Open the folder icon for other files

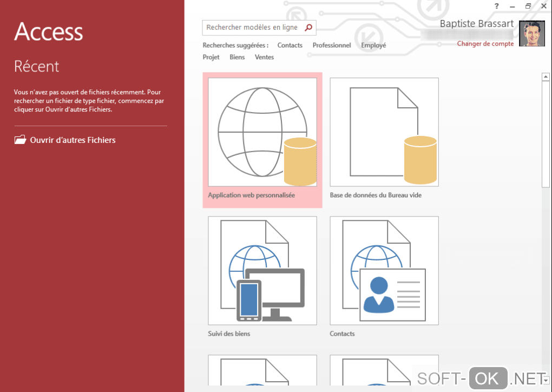(20, 140)
